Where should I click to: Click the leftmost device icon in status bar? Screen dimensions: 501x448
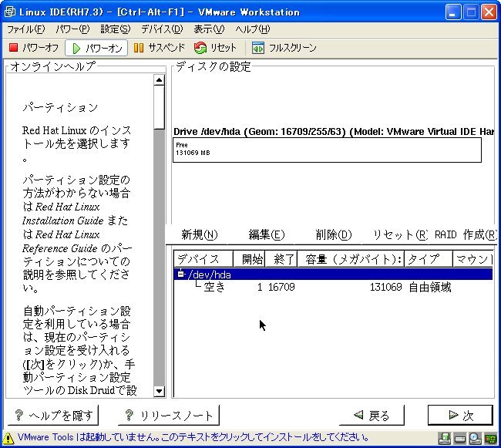click(x=445, y=438)
